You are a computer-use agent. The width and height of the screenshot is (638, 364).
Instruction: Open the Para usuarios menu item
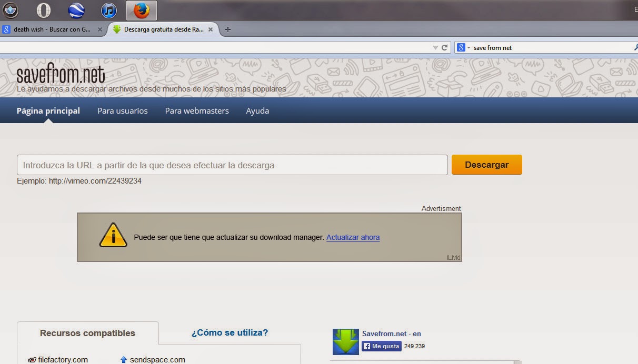(x=123, y=111)
